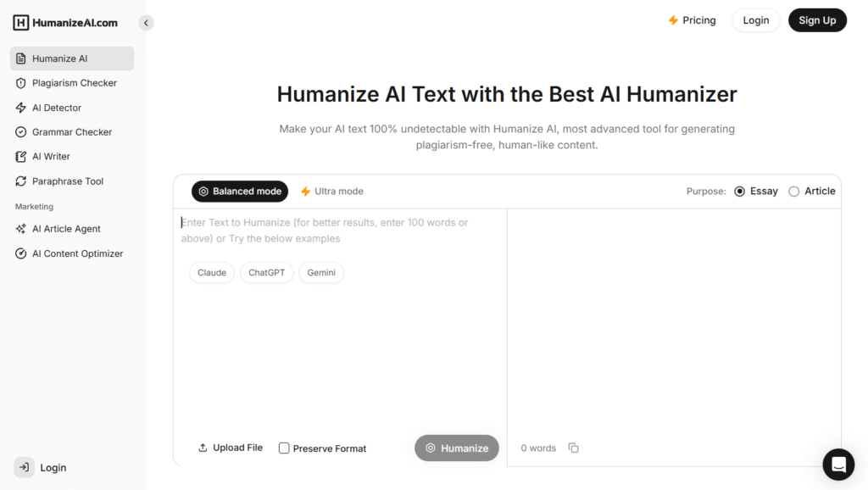
Task: Select Balanced mode
Action: (240, 191)
